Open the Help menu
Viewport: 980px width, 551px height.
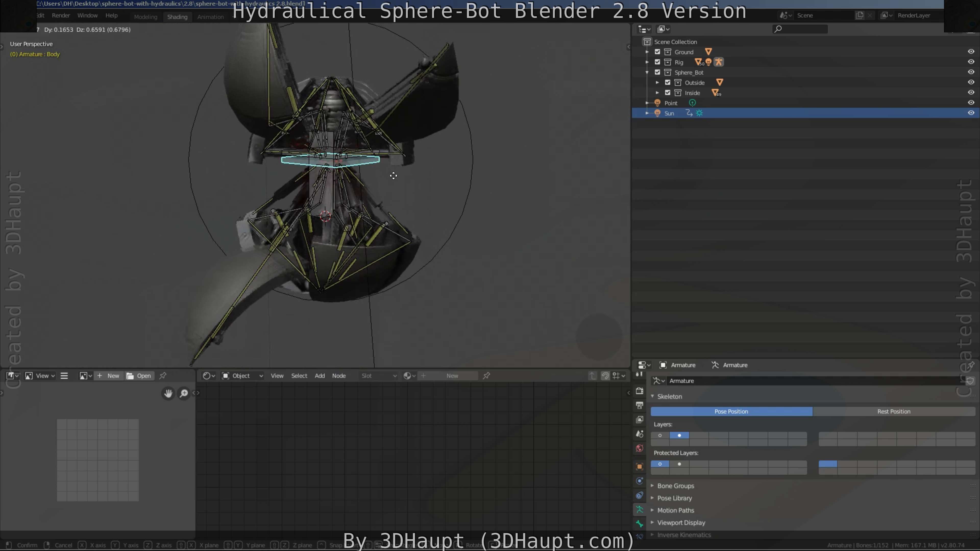tap(112, 16)
